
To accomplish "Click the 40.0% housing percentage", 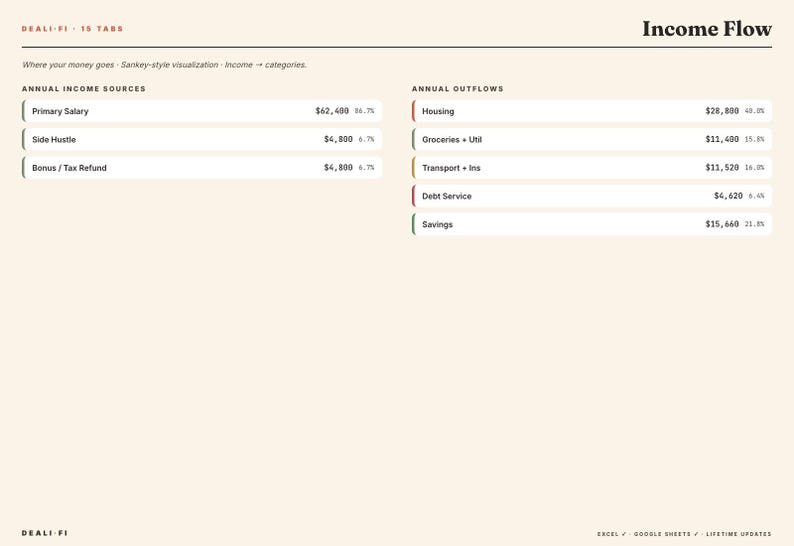I will [755, 111].
